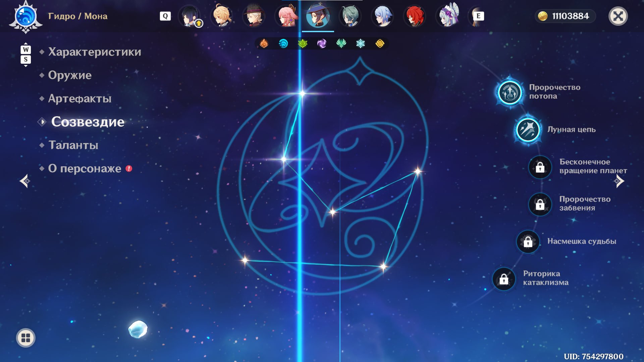644x362 pixels.
Task: Filter characters by Anemo element
Action: [341, 44]
